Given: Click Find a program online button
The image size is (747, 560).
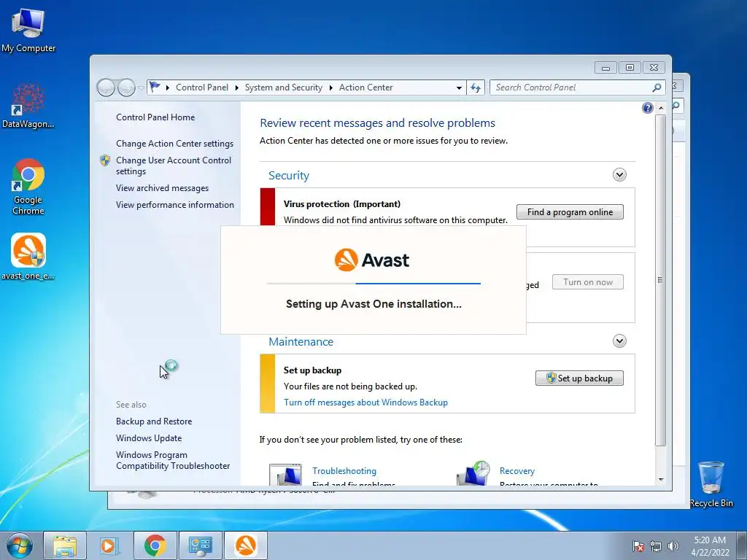Looking at the screenshot, I should coord(570,212).
